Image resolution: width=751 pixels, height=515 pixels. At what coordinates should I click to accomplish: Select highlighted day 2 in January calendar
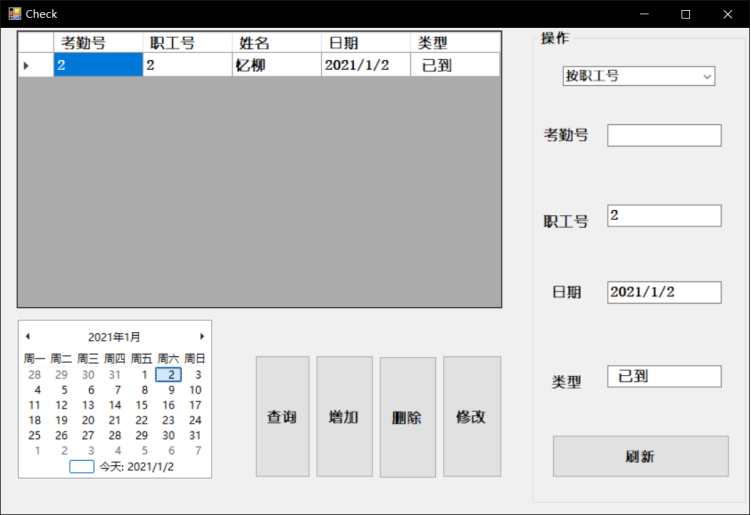pos(169,375)
